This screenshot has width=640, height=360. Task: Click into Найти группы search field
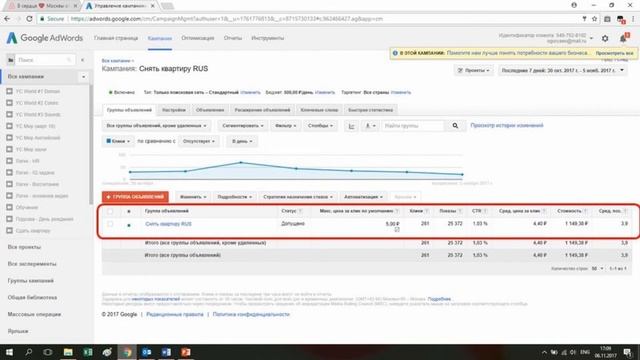pyautogui.click(x=413, y=126)
